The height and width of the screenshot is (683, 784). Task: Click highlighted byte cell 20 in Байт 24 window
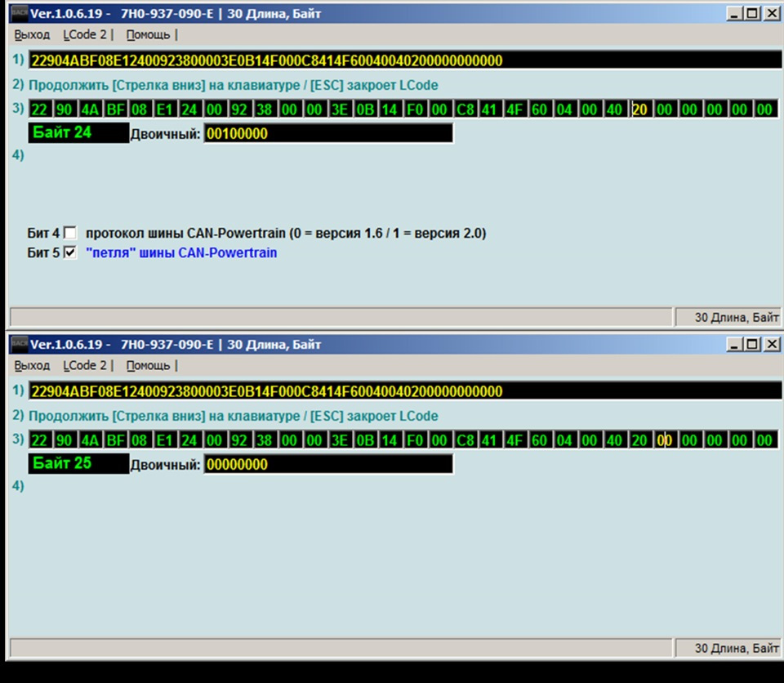pos(640,109)
